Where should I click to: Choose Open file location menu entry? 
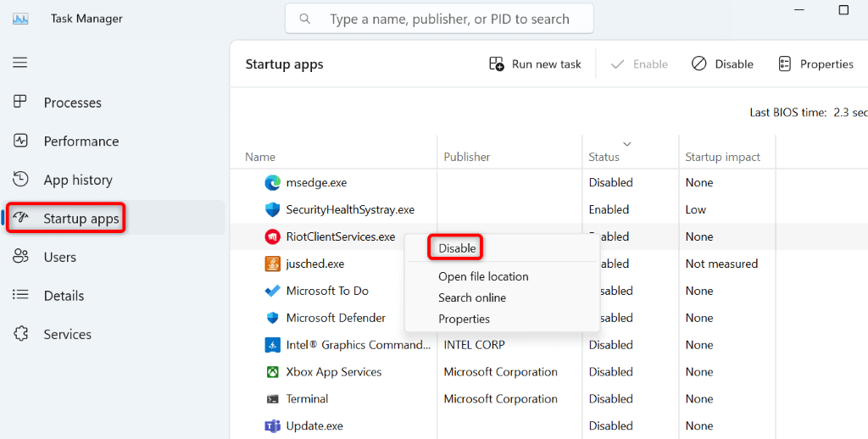[483, 276]
